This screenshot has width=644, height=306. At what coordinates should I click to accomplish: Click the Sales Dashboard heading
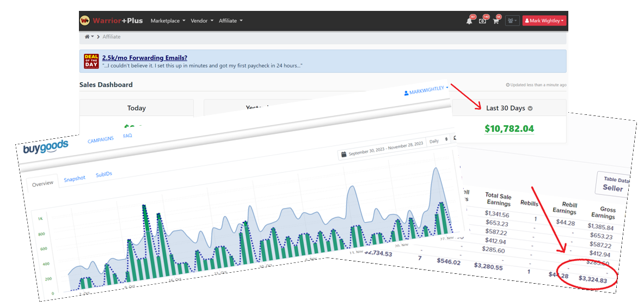point(106,84)
